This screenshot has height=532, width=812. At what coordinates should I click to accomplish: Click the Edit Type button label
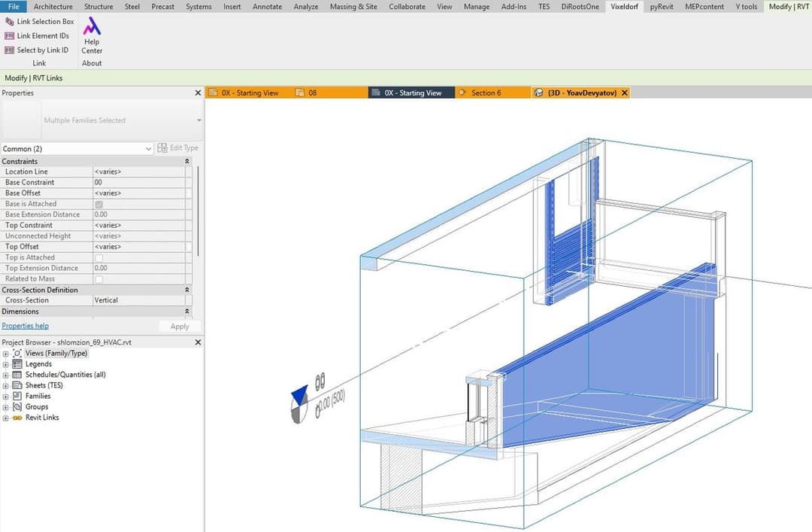tap(184, 147)
